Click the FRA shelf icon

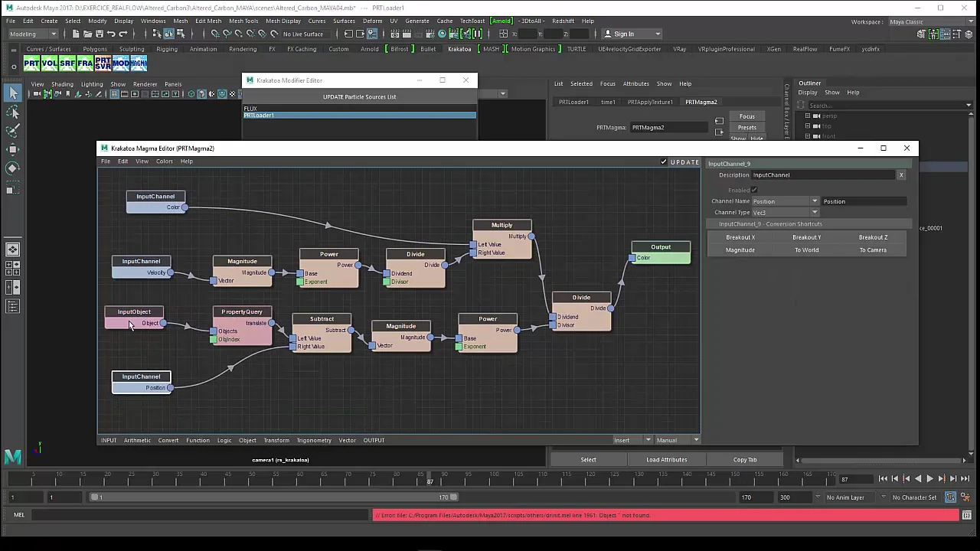pos(84,63)
